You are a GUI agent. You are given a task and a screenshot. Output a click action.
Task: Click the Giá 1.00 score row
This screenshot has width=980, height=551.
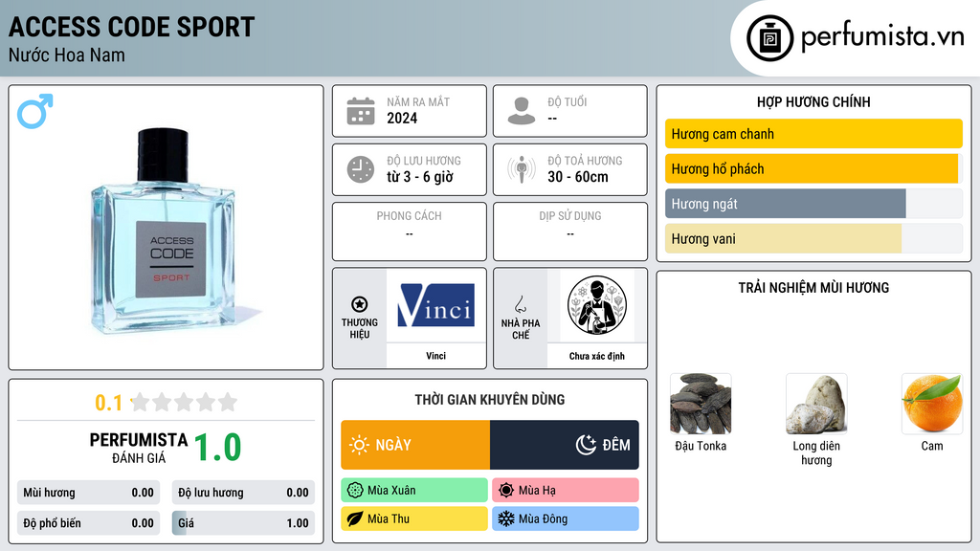[x=243, y=523]
